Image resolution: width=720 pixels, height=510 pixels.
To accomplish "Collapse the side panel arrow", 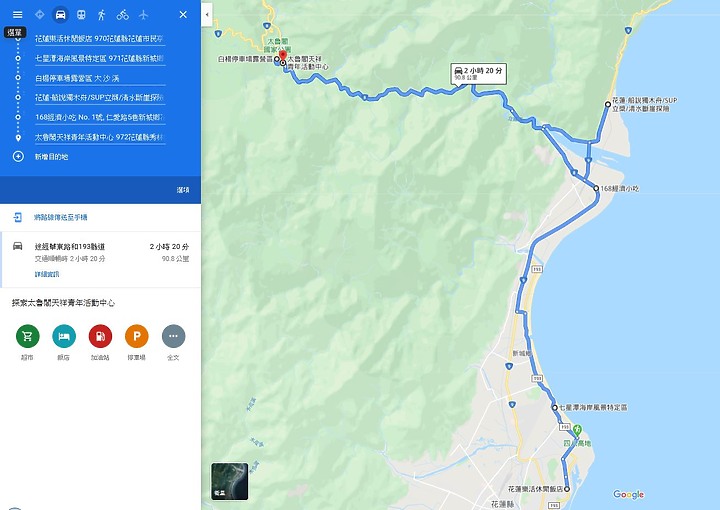I will coord(207,15).
